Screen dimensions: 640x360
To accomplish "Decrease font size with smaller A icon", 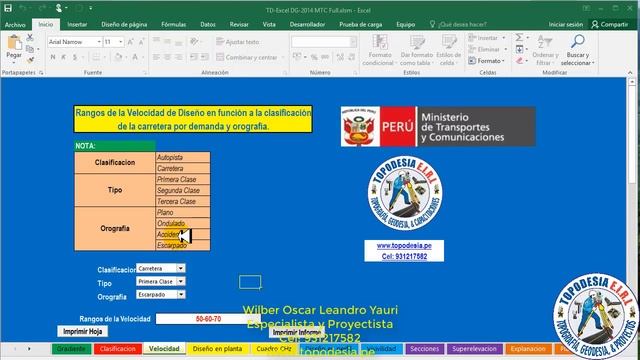I will pyautogui.click(x=141, y=42).
